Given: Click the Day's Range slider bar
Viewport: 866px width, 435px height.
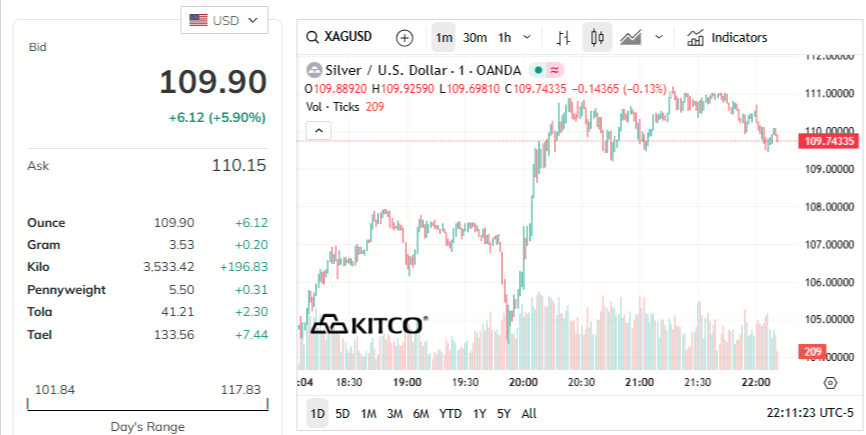Looking at the screenshot, I should coord(147,405).
